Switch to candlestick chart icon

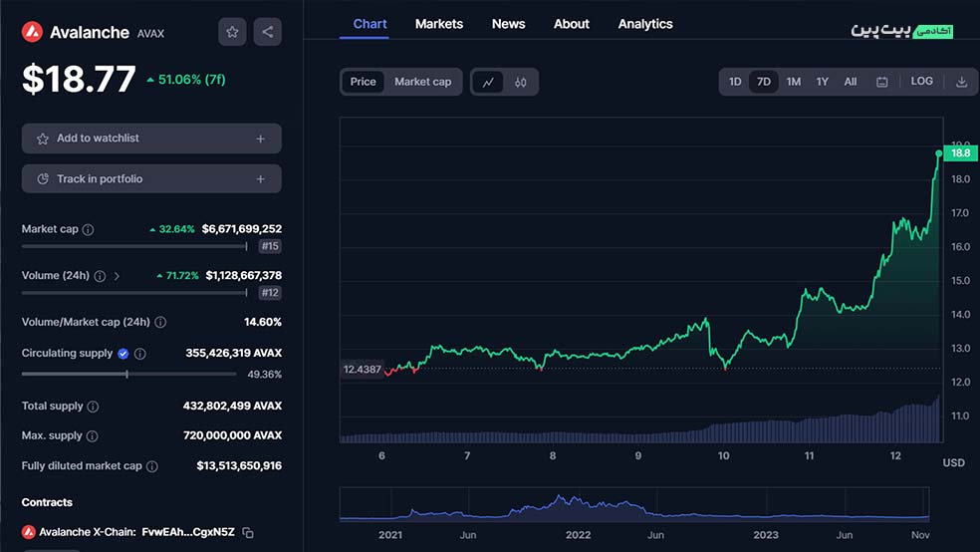(x=521, y=82)
